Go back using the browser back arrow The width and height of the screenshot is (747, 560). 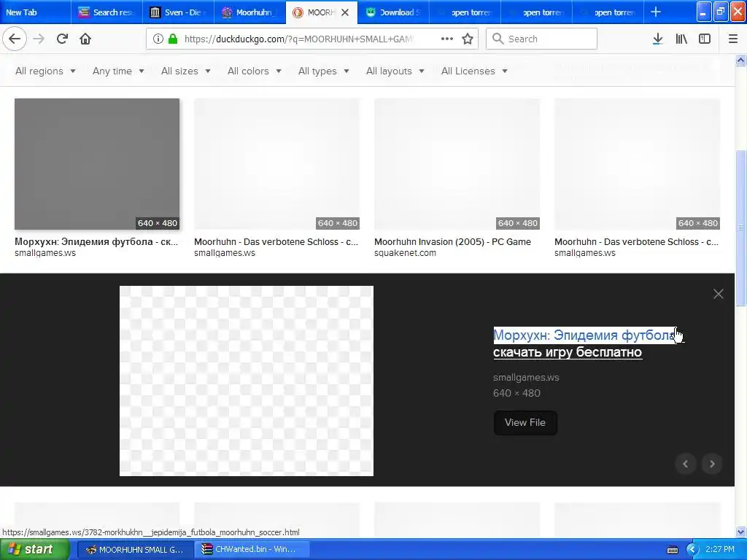point(15,39)
